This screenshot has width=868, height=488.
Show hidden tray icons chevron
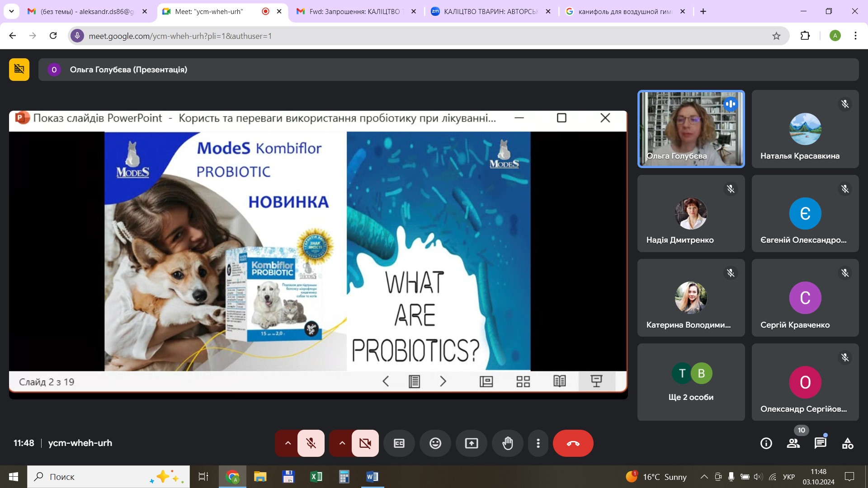click(x=704, y=477)
